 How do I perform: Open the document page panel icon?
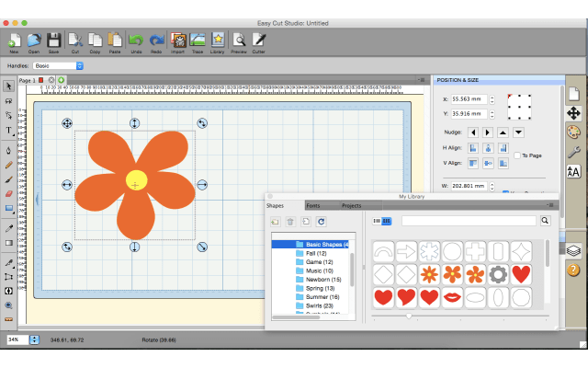click(x=573, y=94)
